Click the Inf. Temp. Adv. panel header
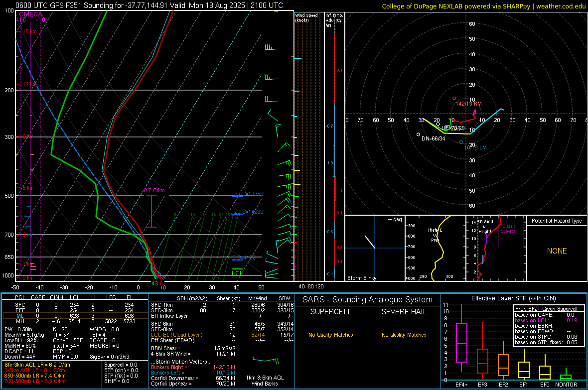 (334, 20)
